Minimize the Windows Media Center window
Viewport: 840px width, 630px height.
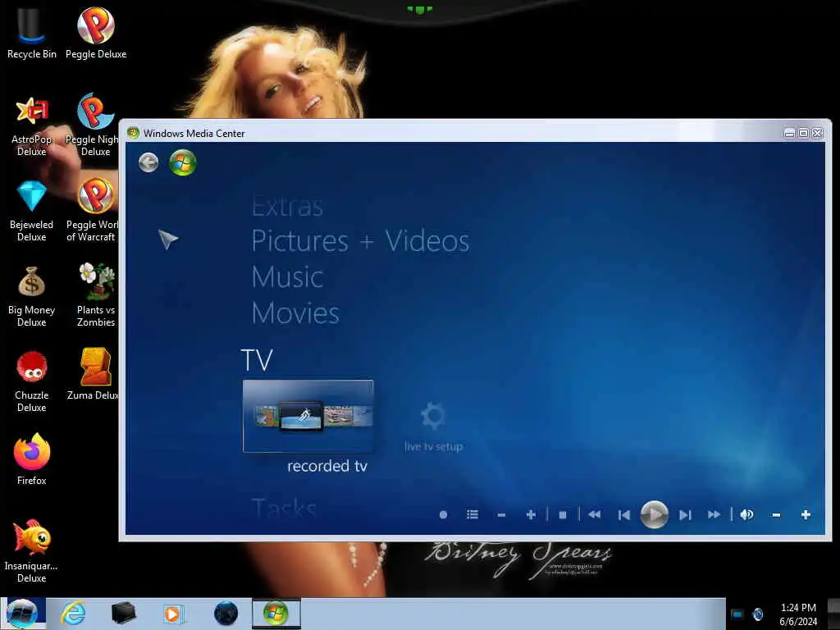click(789, 134)
